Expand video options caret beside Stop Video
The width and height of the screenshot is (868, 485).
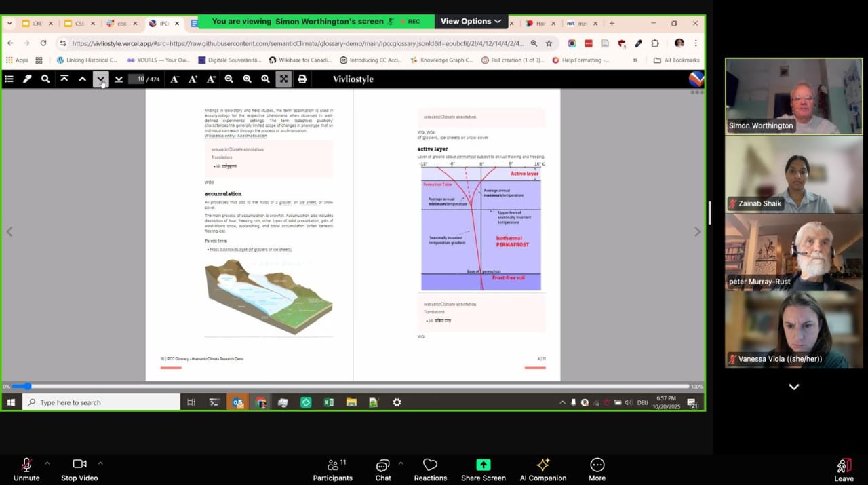[100, 463]
